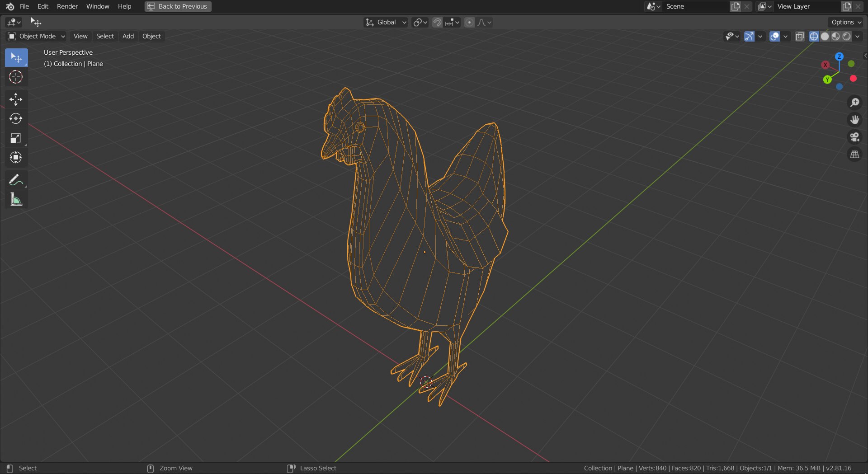Click the X axis on navigation gizmo
The height and width of the screenshot is (474, 868).
pyautogui.click(x=826, y=65)
